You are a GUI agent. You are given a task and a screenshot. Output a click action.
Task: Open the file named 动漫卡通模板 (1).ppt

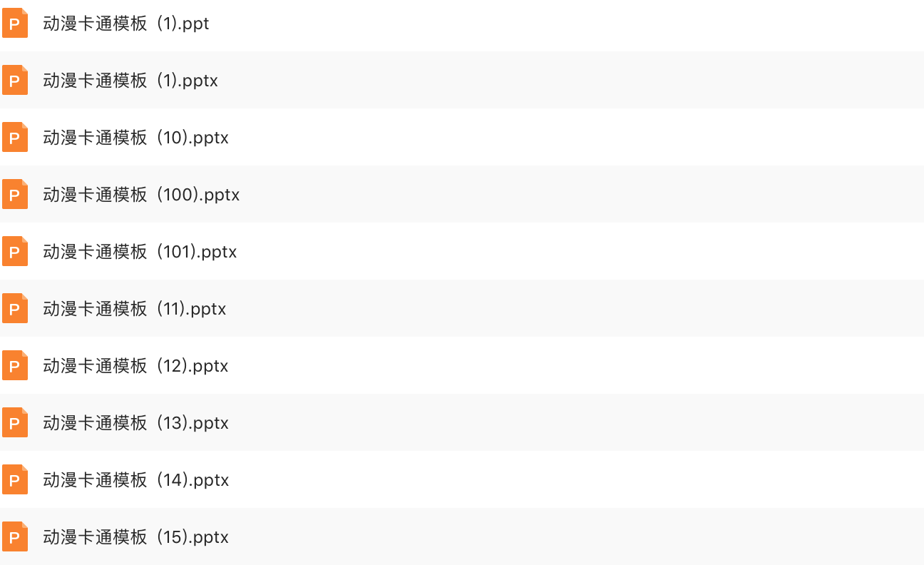(126, 24)
